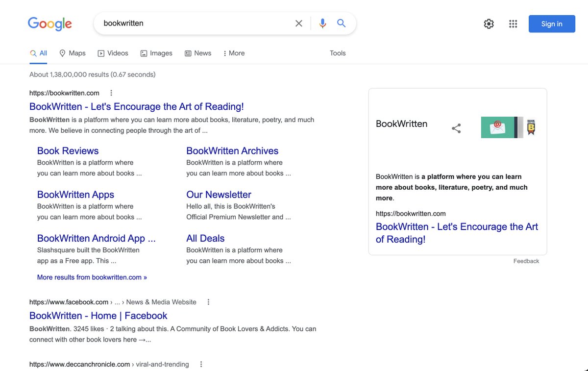Click the https://bookwritten.com URL above first result

tap(64, 93)
